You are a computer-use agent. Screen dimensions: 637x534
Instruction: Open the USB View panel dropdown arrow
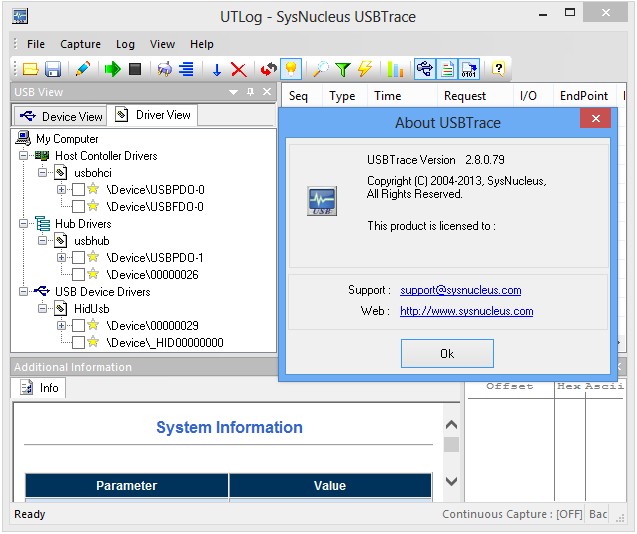click(233, 92)
